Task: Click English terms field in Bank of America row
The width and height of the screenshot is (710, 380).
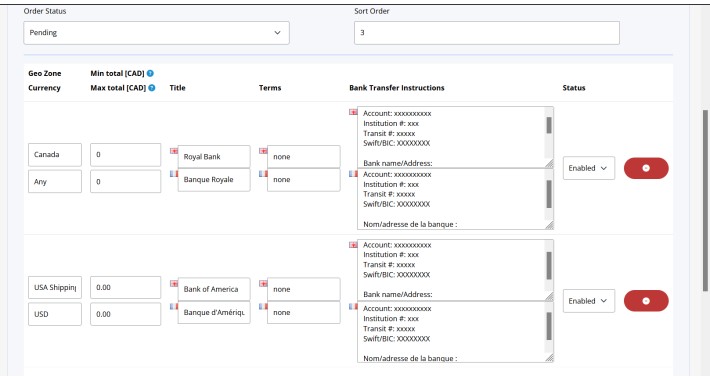Action: [x=303, y=289]
